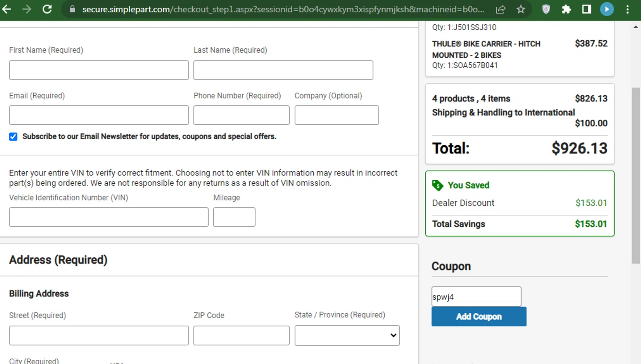Focus the First Name field
This screenshot has height=364, width=641.
[99, 70]
